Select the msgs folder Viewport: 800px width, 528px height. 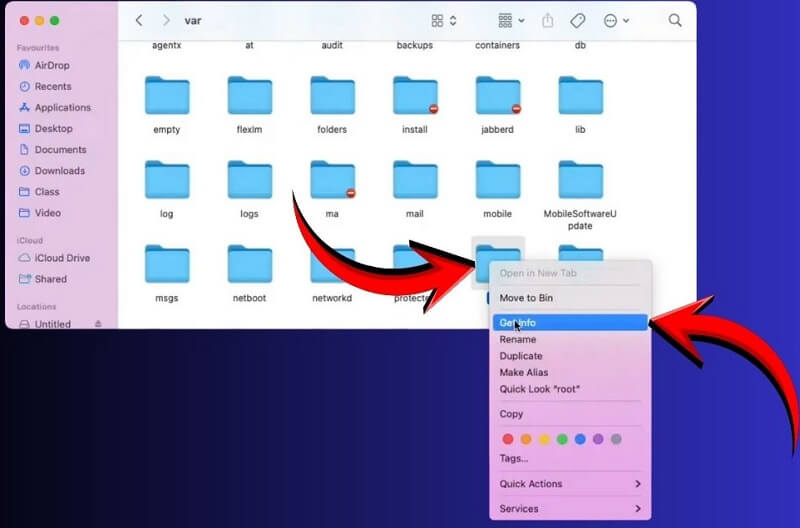tap(167, 264)
